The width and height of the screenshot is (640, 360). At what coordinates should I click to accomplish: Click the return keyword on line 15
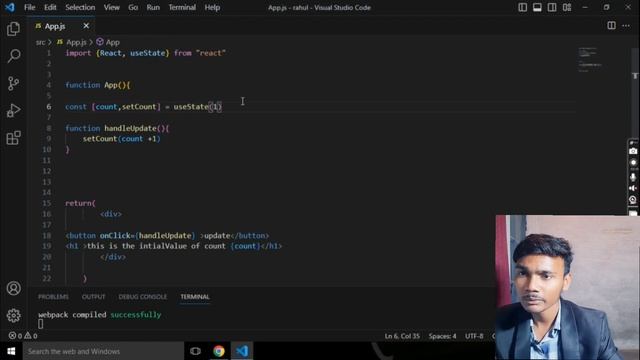pos(78,203)
